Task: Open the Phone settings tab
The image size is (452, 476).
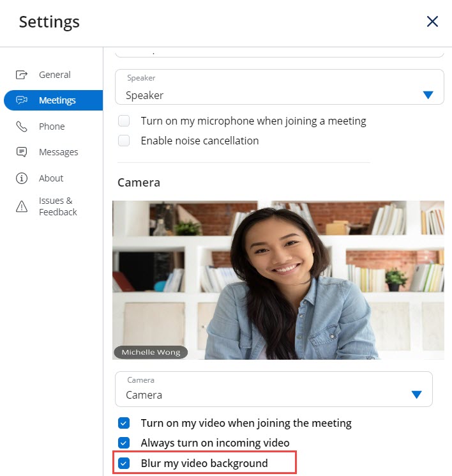Action: click(x=52, y=127)
